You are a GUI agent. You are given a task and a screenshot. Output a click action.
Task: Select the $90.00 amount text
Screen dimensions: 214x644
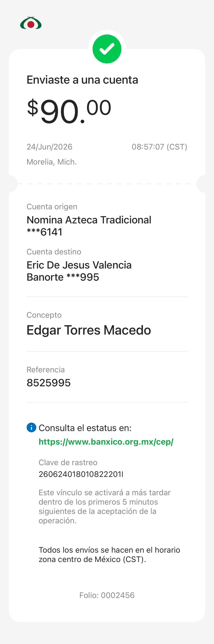click(x=69, y=111)
